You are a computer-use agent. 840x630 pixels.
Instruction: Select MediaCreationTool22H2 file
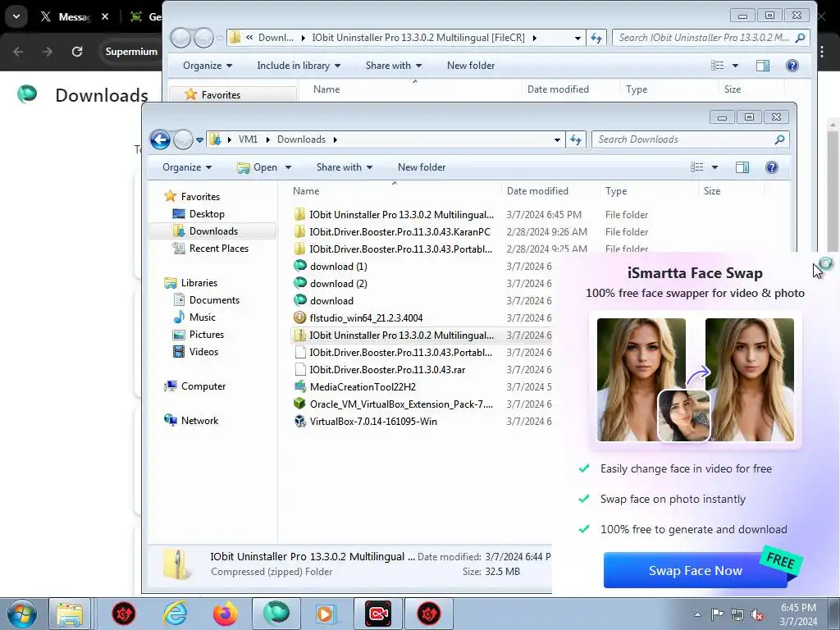pos(363,387)
